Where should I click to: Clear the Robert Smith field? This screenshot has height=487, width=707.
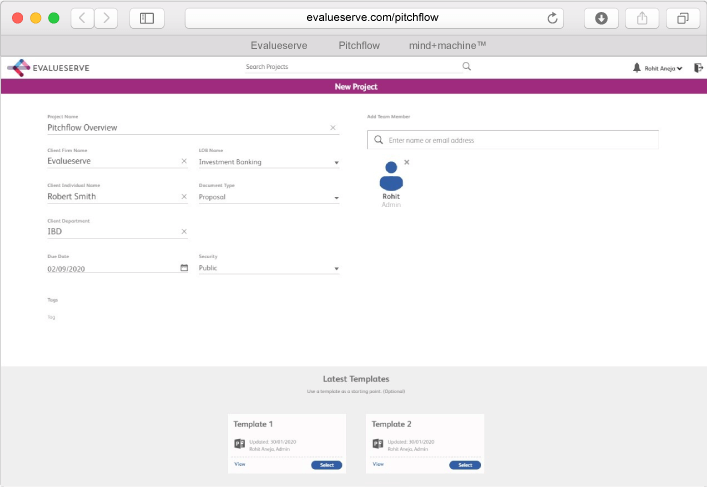[184, 196]
